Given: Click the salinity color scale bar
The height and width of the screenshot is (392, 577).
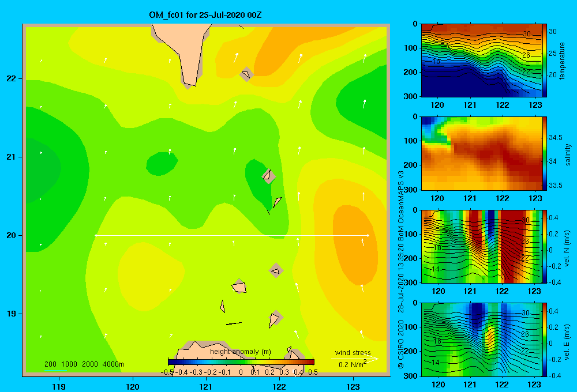Looking at the screenshot, I should tap(545, 153).
